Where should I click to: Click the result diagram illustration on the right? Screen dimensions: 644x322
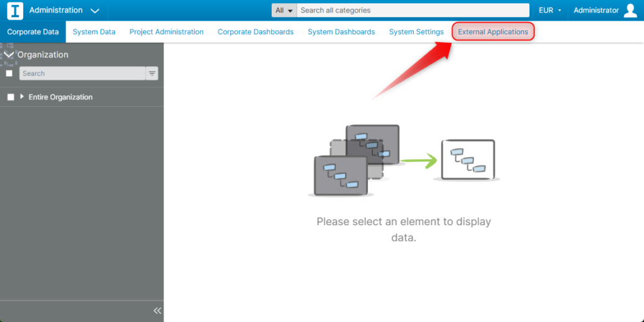coord(468,160)
